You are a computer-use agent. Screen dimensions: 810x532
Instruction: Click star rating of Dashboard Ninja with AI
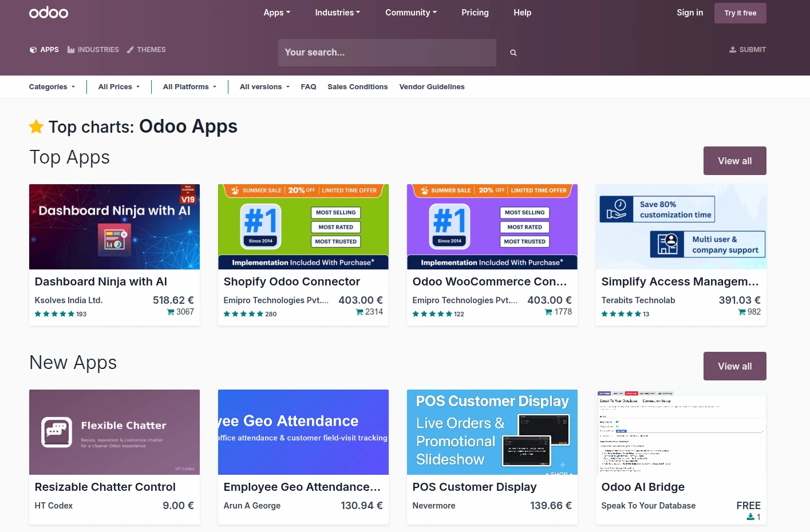coord(54,314)
